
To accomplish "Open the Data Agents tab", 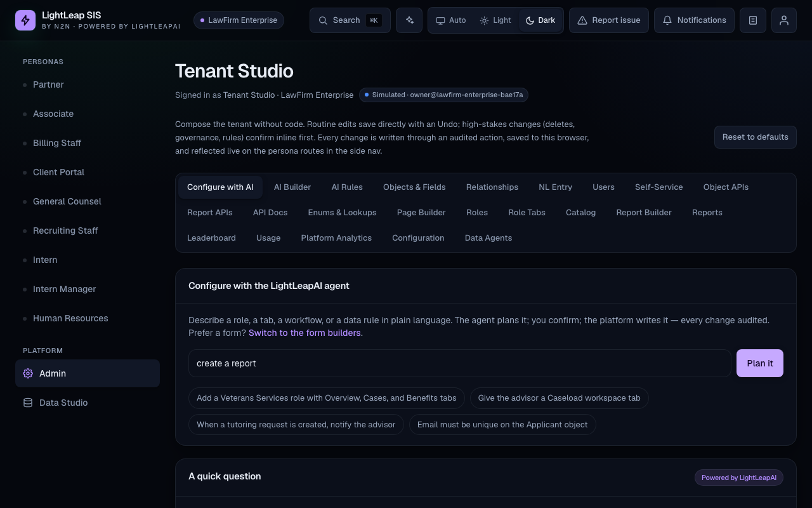I will pos(488,238).
